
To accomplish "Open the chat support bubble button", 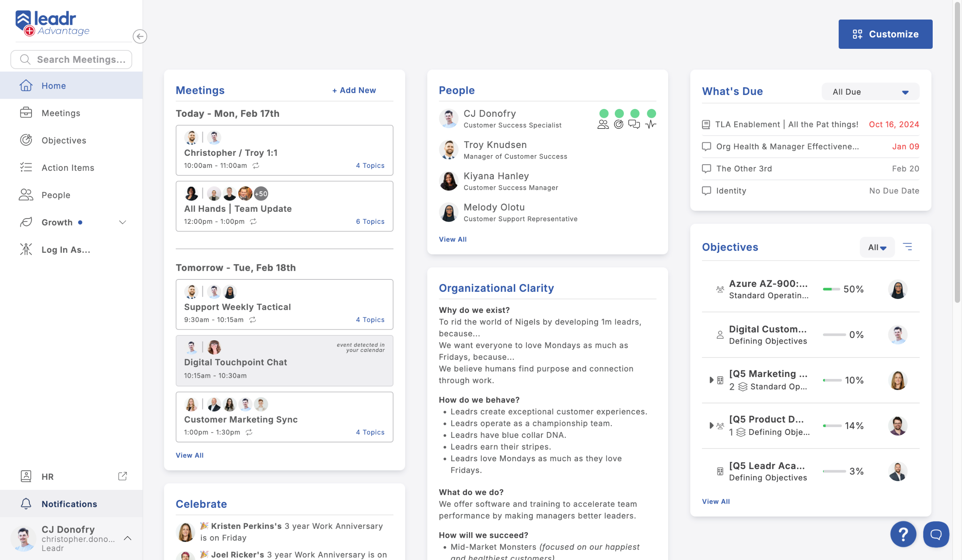I will [x=936, y=534].
